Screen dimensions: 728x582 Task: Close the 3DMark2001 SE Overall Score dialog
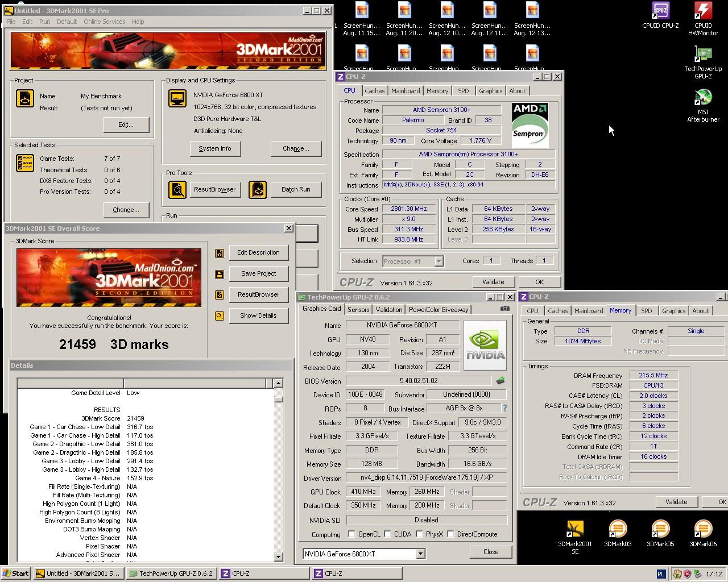[288, 228]
